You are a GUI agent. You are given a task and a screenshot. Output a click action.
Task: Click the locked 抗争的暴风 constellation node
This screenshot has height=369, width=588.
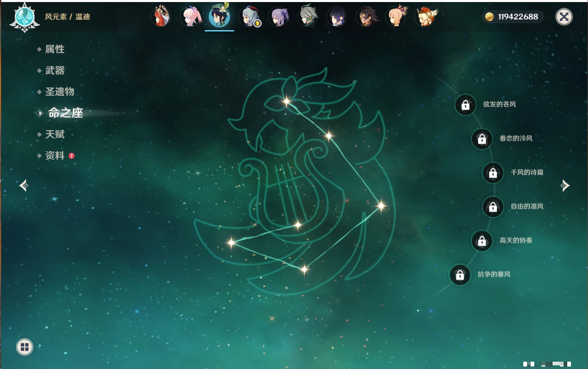460,275
